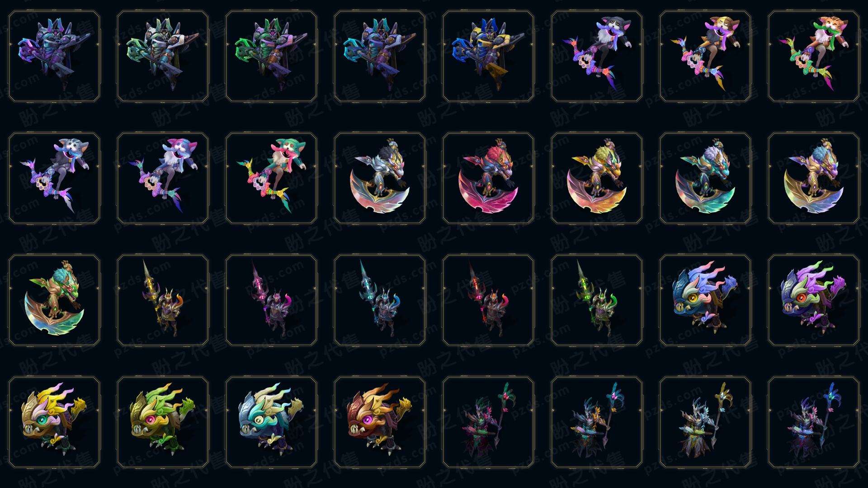
Task: Select the green staff mage with pink accents
Action: [x=488, y=422]
